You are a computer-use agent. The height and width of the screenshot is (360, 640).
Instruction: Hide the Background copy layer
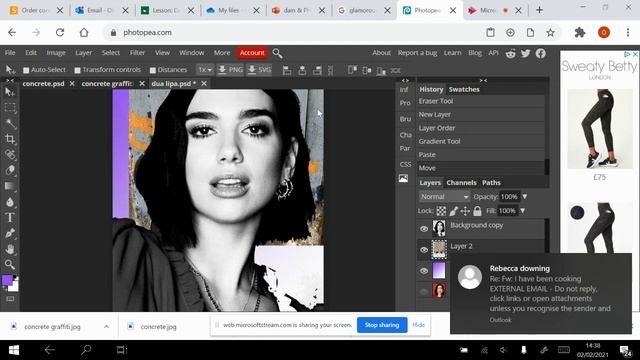pyautogui.click(x=424, y=229)
